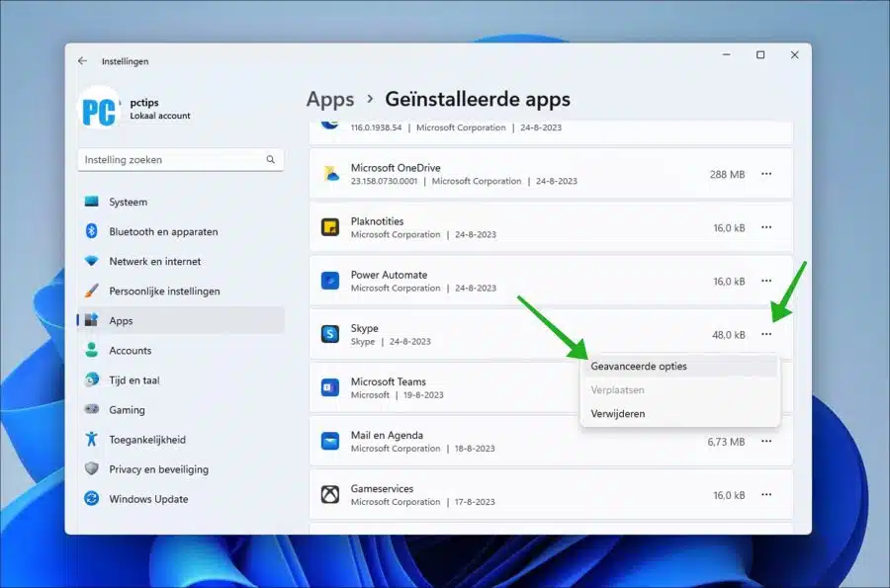This screenshot has width=890, height=588.
Task: Open more options for Plaknotities
Action: pos(766,227)
